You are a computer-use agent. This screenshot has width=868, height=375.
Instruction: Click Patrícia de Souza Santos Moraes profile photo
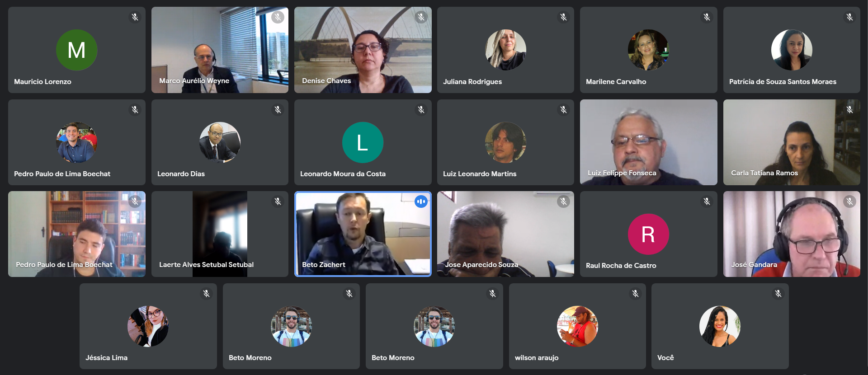tap(792, 50)
